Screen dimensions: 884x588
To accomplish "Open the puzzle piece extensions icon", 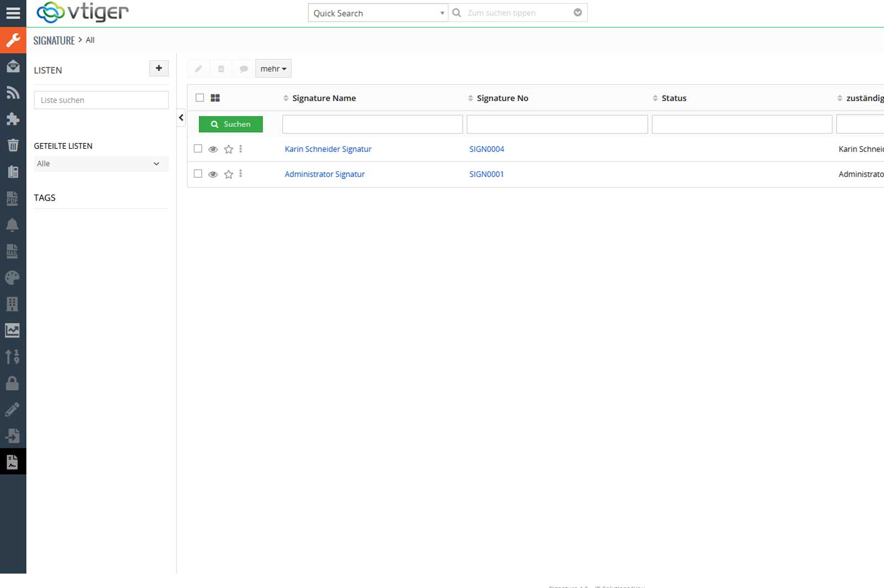I will 13,119.
